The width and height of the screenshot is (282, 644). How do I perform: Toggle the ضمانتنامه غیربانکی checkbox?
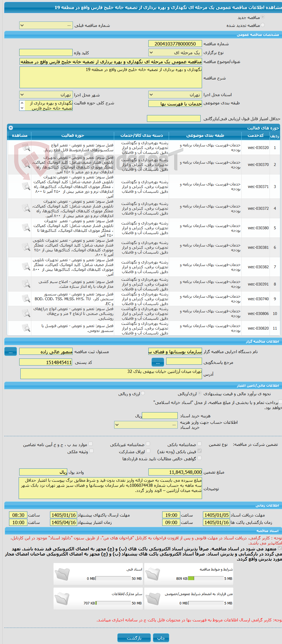point(148,444)
